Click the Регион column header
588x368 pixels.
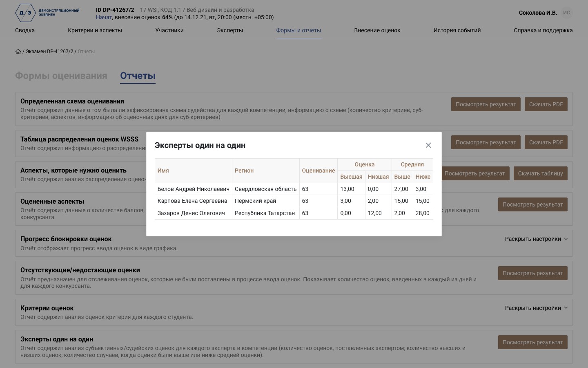(x=266, y=171)
